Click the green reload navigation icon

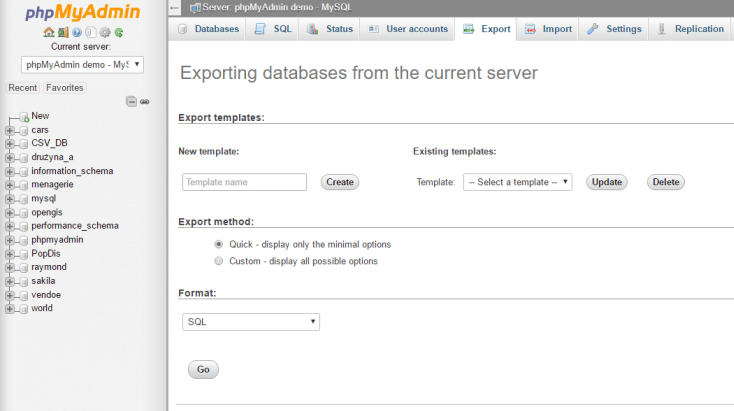[119, 32]
